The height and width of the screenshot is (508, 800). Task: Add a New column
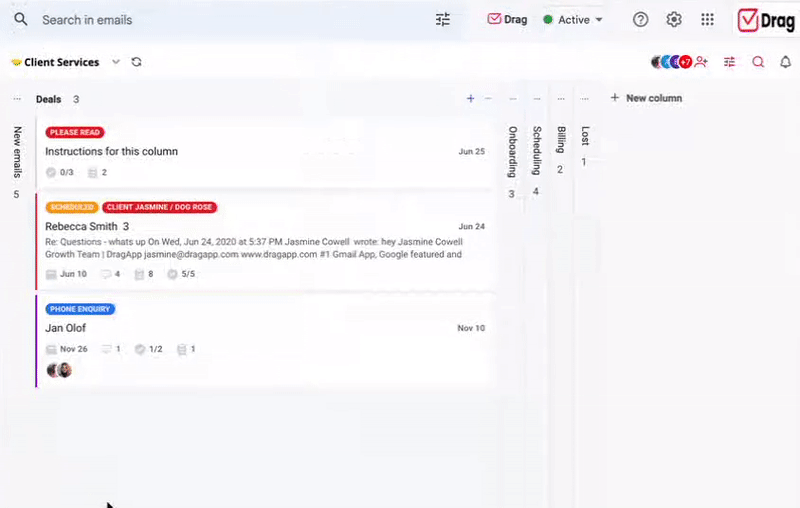pyautogui.click(x=646, y=98)
